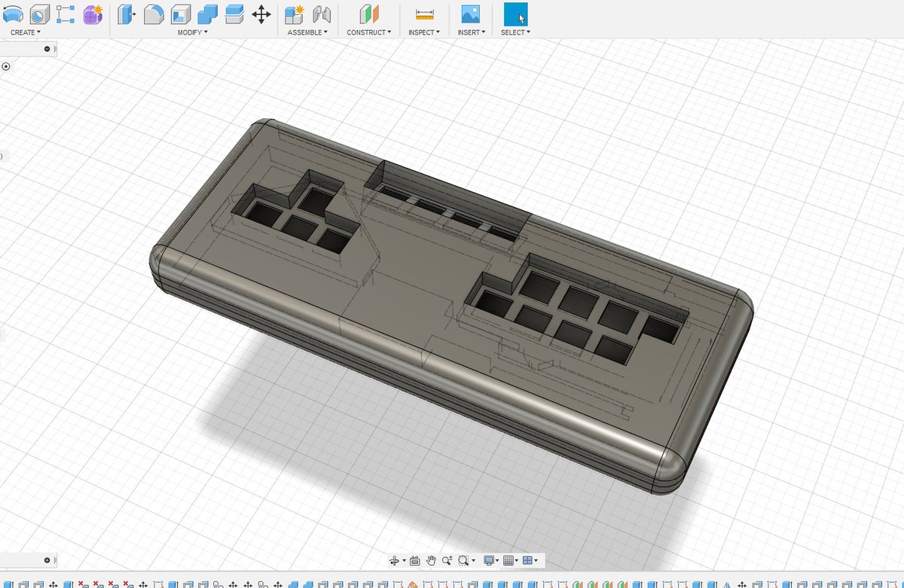Activate the Pan hand tool
Viewport: 904px width, 588px height.
pyautogui.click(x=431, y=560)
